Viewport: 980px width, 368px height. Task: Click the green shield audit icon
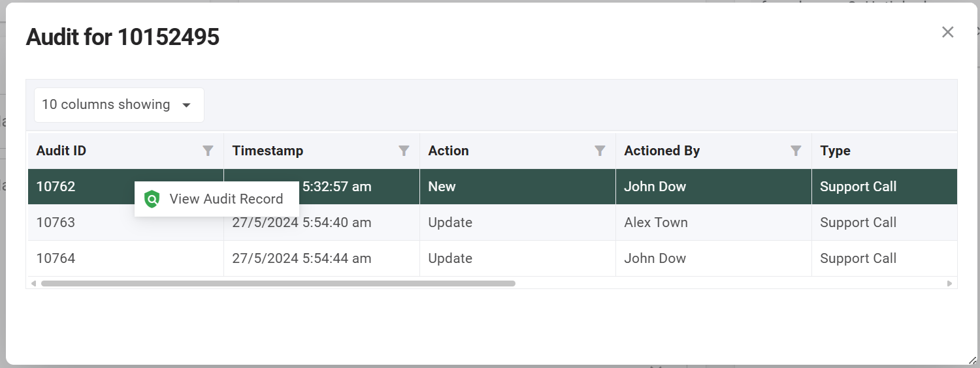(152, 199)
